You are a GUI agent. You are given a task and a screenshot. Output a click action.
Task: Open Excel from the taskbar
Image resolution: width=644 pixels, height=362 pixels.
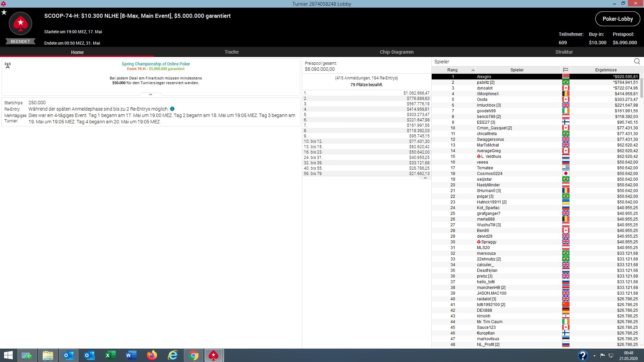[x=110, y=355]
